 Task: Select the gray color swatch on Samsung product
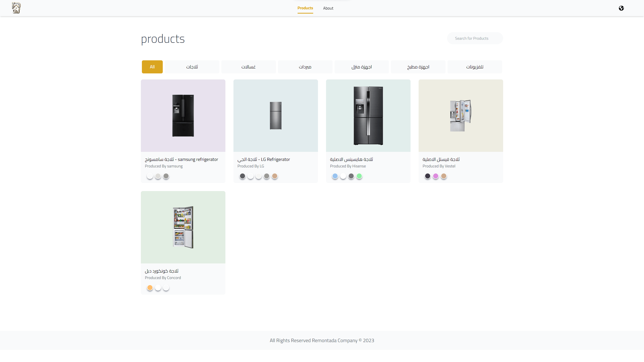[166, 176]
